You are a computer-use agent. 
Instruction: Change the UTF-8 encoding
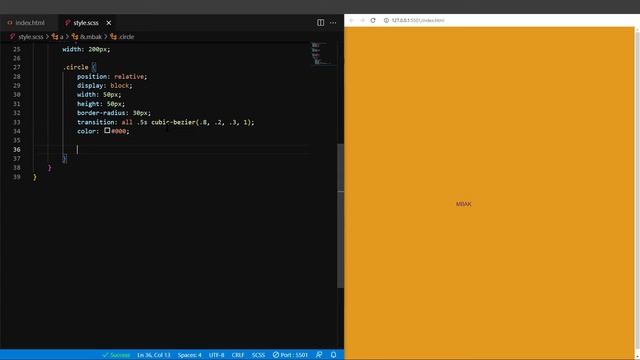point(216,355)
